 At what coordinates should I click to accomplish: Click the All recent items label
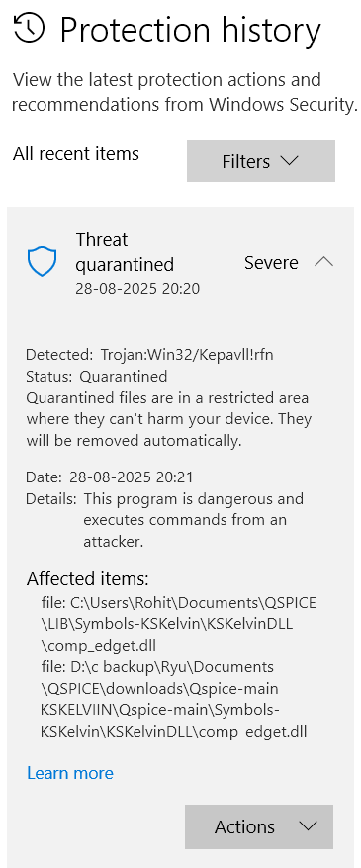point(76,153)
